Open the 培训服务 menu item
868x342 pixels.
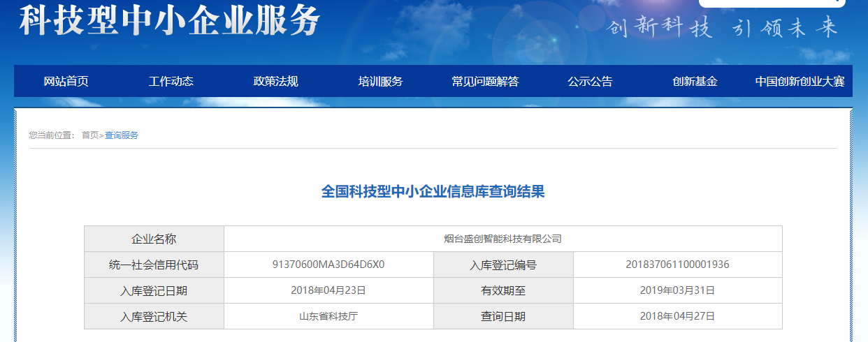pyautogui.click(x=380, y=82)
